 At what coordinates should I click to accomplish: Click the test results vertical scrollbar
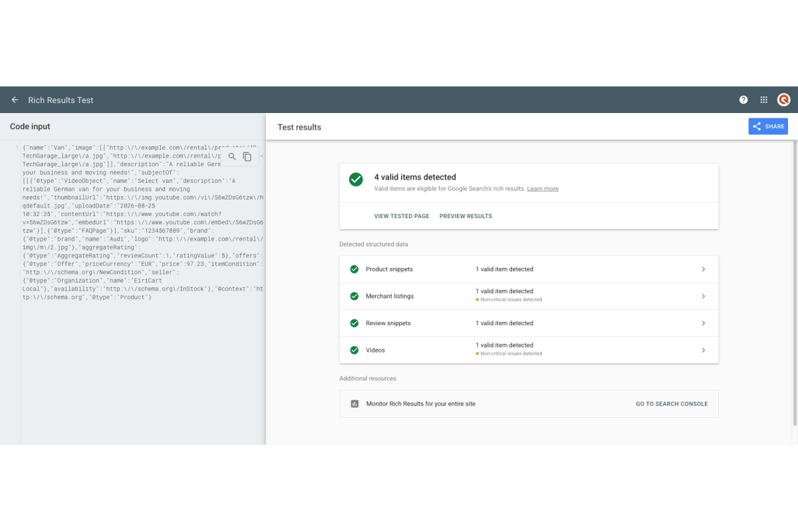[x=795, y=283]
